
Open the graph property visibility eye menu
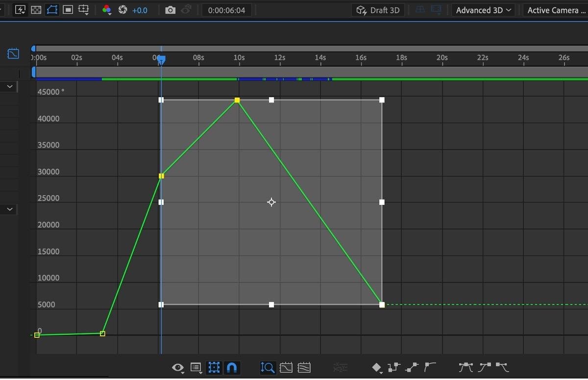pyautogui.click(x=178, y=368)
